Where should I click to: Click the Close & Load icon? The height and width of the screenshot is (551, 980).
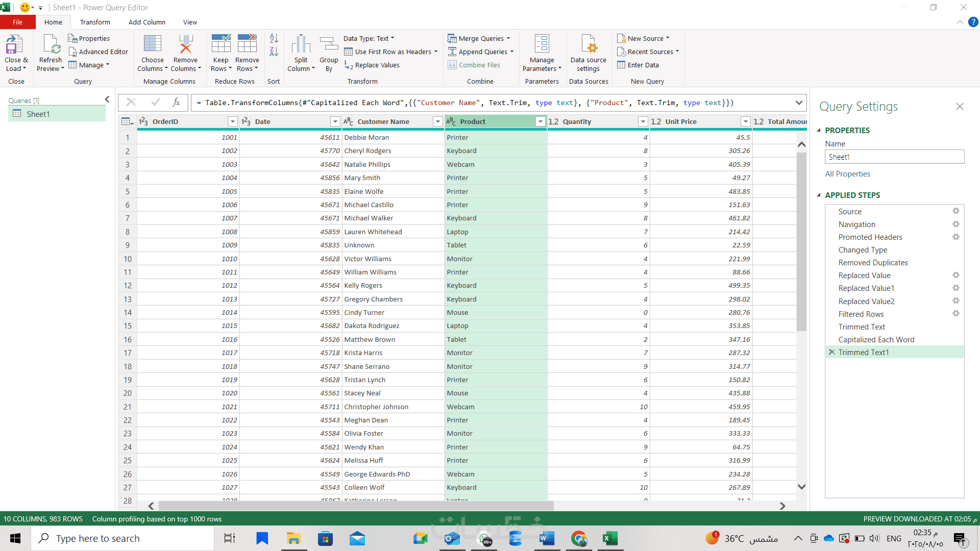click(x=15, y=45)
